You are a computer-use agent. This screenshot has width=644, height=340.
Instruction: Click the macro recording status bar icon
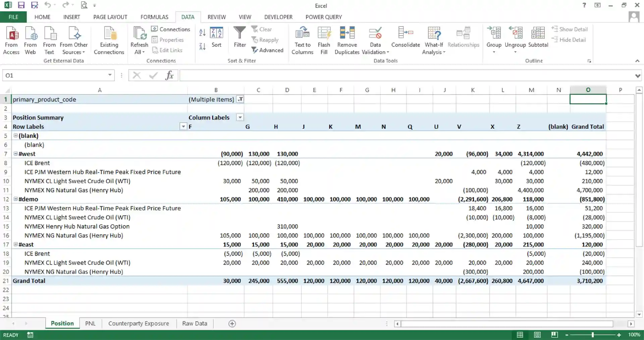point(30,335)
